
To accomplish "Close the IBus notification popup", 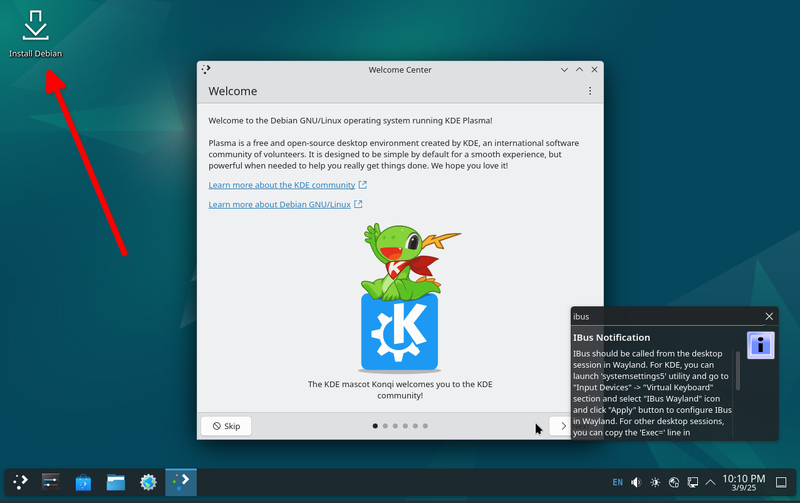I will pos(769,316).
